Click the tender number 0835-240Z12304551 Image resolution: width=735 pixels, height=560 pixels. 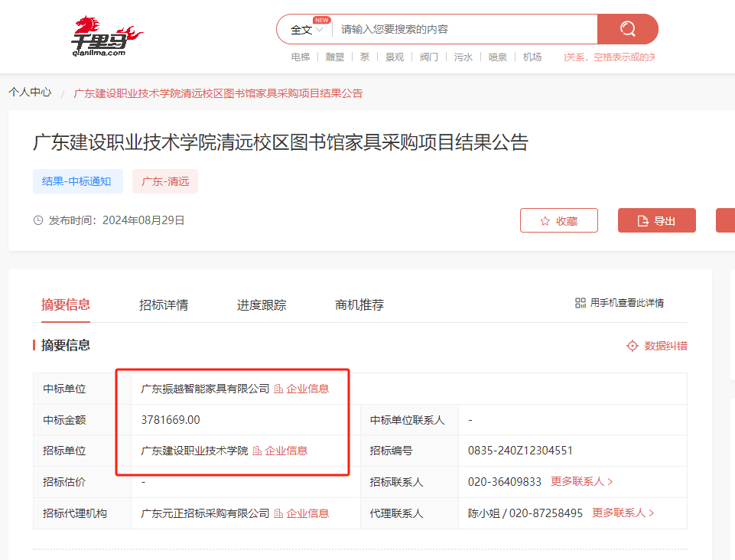point(520,451)
